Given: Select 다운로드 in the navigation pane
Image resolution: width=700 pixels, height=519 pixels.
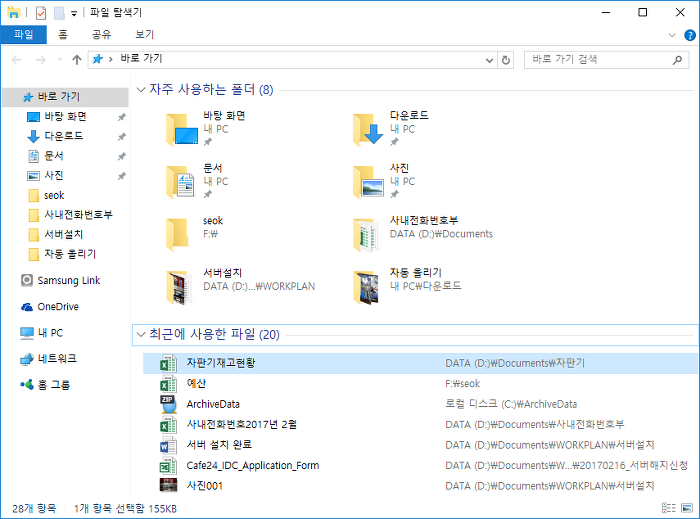Looking at the screenshot, I should click(66, 136).
